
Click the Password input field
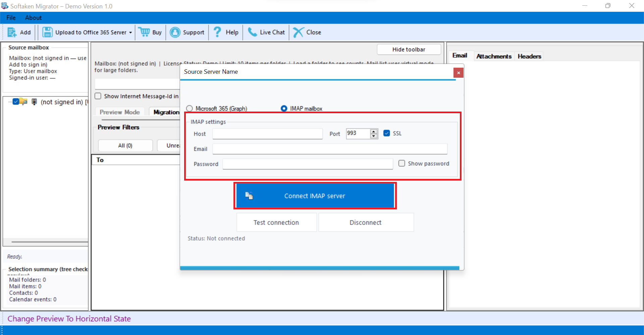308,164
